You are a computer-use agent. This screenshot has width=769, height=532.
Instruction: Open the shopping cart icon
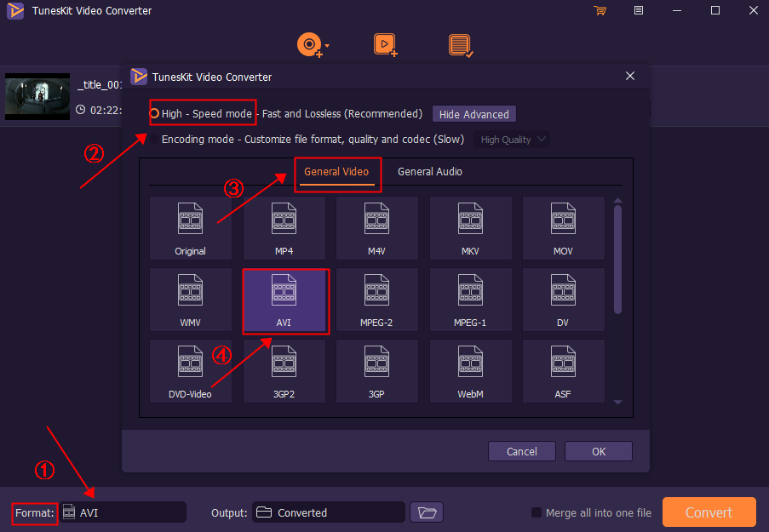pos(600,11)
